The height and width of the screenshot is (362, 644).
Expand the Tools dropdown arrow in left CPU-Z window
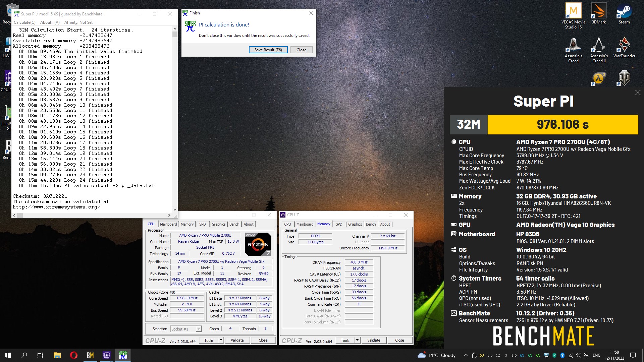click(221, 340)
